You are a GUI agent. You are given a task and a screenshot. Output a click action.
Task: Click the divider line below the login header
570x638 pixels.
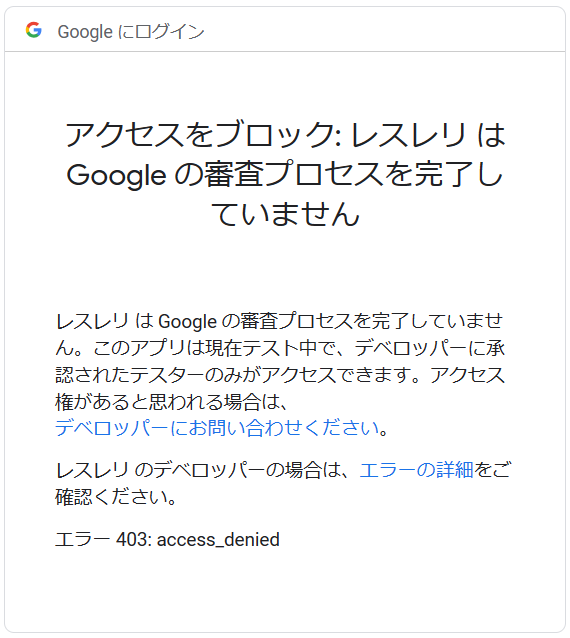pyautogui.click(x=285, y=52)
